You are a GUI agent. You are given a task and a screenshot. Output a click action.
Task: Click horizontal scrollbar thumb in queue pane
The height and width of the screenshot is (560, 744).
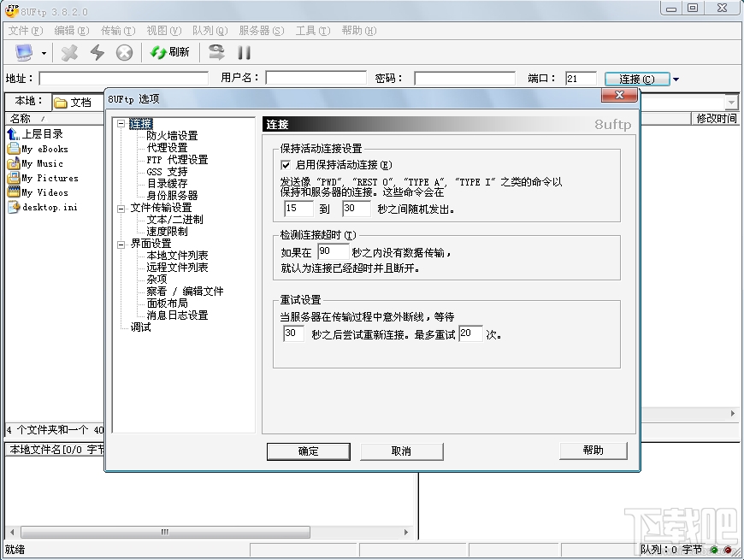[165, 532]
